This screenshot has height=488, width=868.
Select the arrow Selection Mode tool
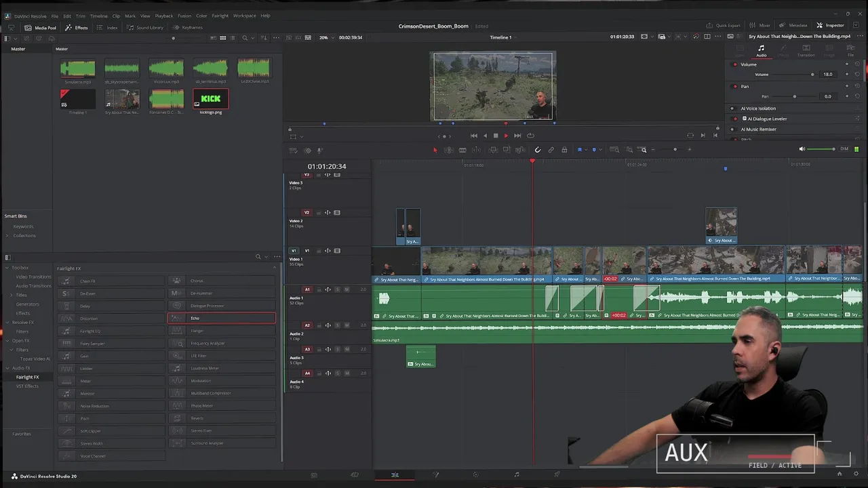[435, 150]
